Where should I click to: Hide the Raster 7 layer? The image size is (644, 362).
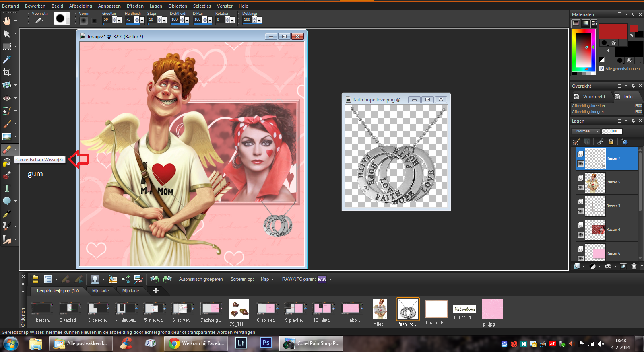(580, 164)
